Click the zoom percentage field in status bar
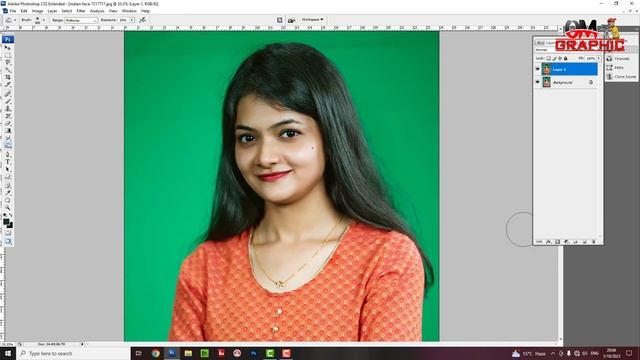Image resolution: width=640 pixels, height=360 pixels. point(8,344)
